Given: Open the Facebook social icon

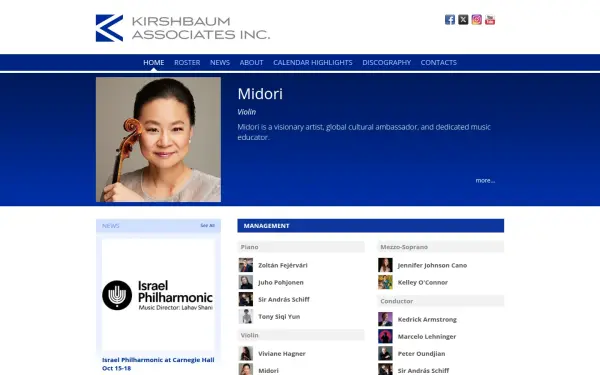Looking at the screenshot, I should (450, 20).
